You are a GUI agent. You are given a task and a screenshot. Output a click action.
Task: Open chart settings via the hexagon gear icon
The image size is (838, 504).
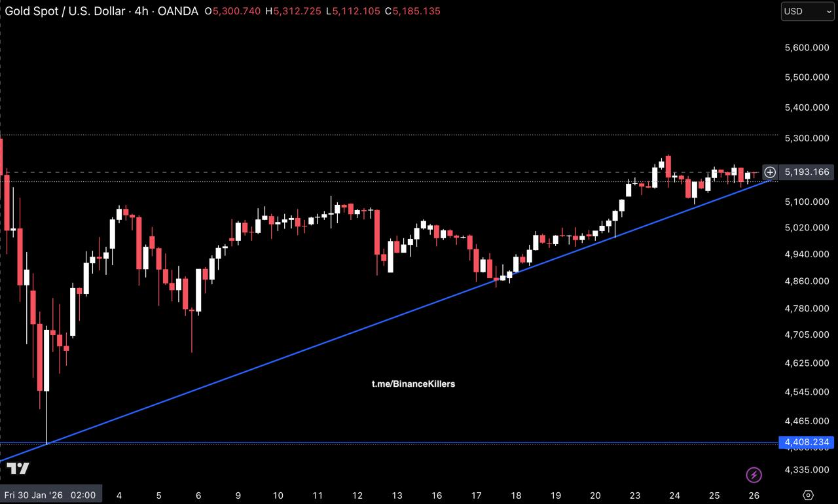(x=808, y=495)
